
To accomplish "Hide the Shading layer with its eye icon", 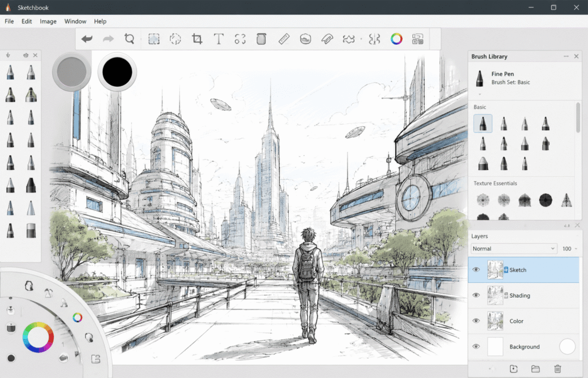I will coord(476,295).
